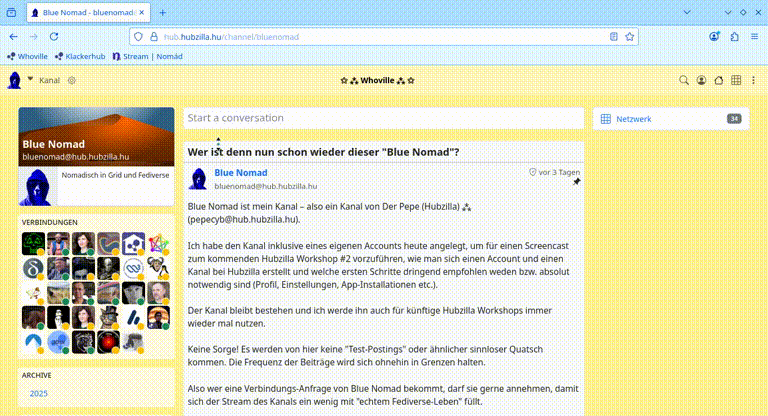Viewport: 768px width, 416px height.
Task: Click into Start a conversation field
Action: [x=383, y=118]
